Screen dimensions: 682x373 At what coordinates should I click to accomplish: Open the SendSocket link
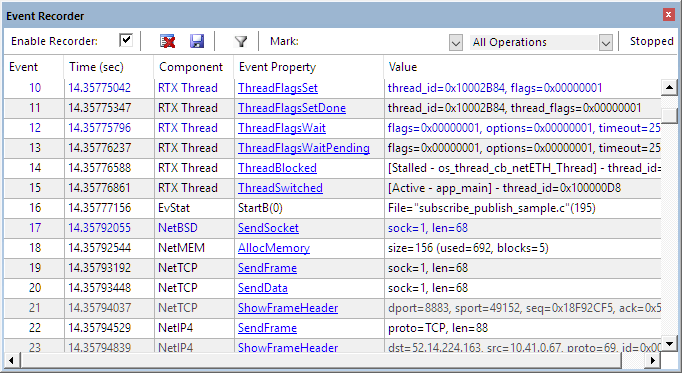pyautogui.click(x=268, y=228)
